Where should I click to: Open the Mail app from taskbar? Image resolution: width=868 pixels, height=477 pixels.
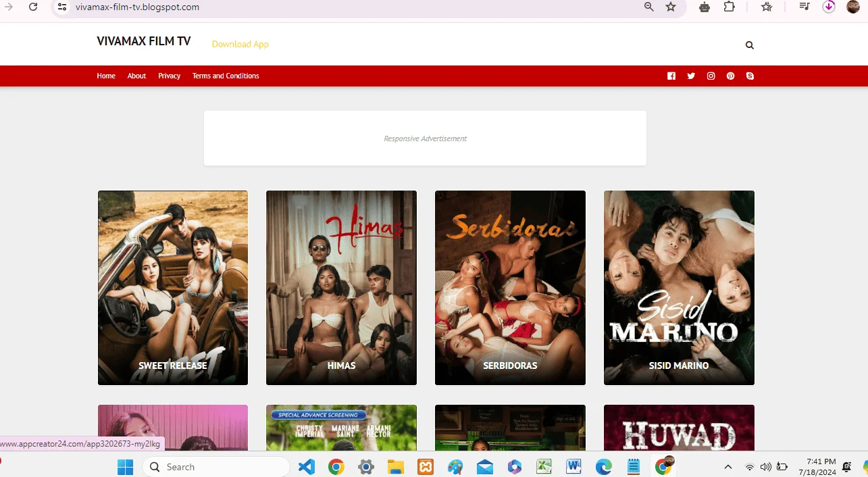pos(484,467)
